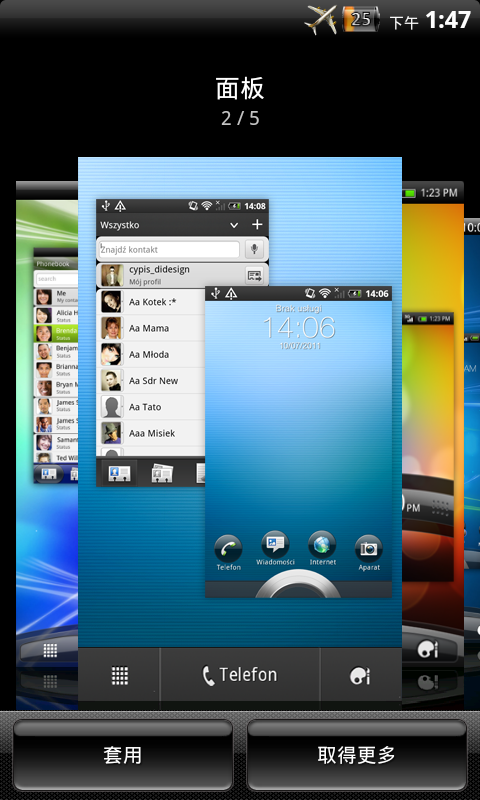Tap the lock ring in lock screen preview

pyautogui.click(x=298, y=585)
